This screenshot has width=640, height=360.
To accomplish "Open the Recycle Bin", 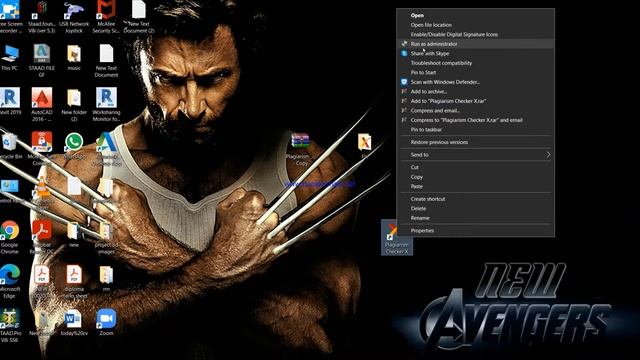I will pyautogui.click(x=10, y=146).
